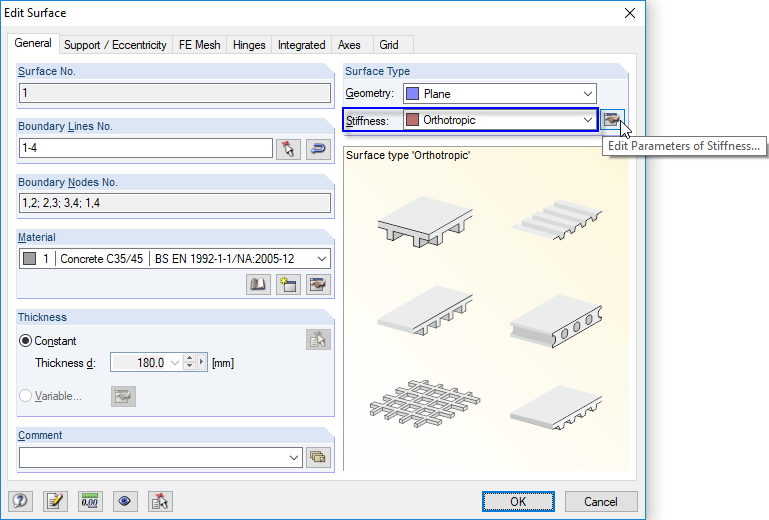Open Edit Parameters of Stiffness icon
The image size is (769, 520).
coord(613,120)
